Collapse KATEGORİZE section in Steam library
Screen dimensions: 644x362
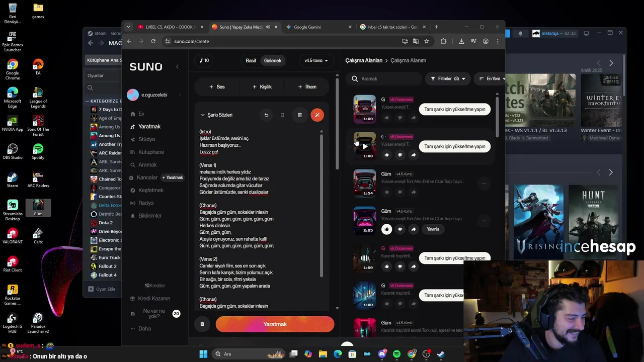(x=87, y=101)
